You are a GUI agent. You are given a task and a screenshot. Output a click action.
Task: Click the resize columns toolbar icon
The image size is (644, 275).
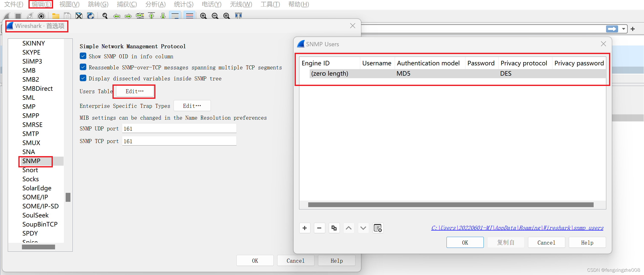click(238, 16)
